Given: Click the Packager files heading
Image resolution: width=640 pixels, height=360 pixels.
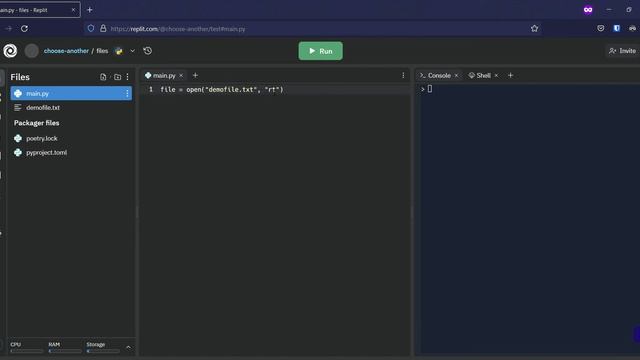Looking at the screenshot, I should [36, 123].
